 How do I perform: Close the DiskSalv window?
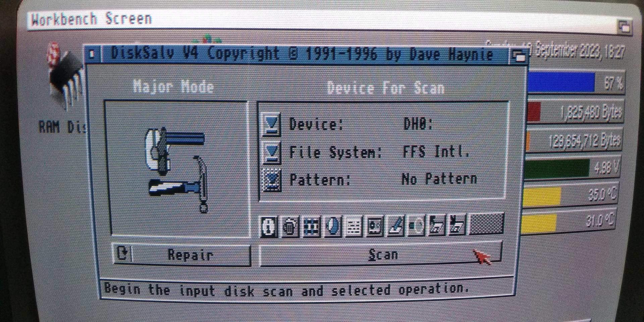pyautogui.click(x=92, y=54)
